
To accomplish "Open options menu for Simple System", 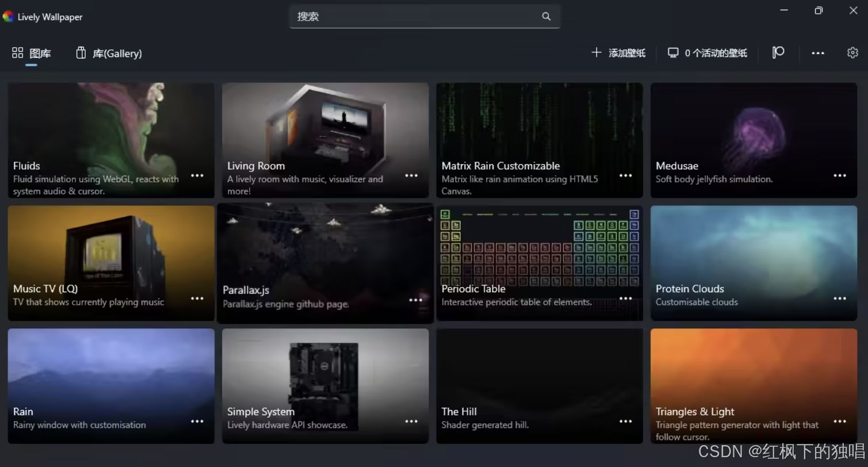I will coord(411,422).
